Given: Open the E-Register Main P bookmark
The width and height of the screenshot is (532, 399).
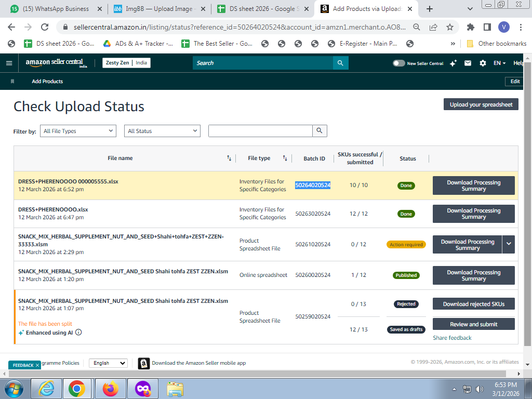Looking at the screenshot, I should point(363,44).
